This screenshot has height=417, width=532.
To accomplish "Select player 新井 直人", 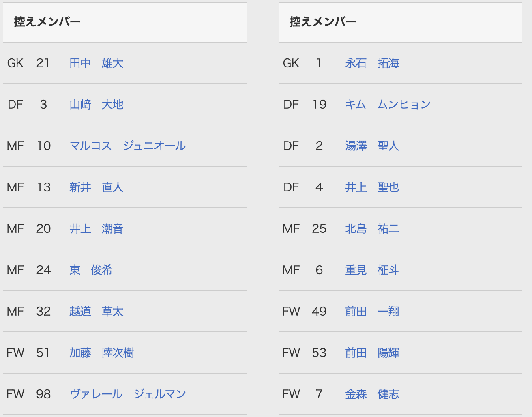I will pos(97,187).
